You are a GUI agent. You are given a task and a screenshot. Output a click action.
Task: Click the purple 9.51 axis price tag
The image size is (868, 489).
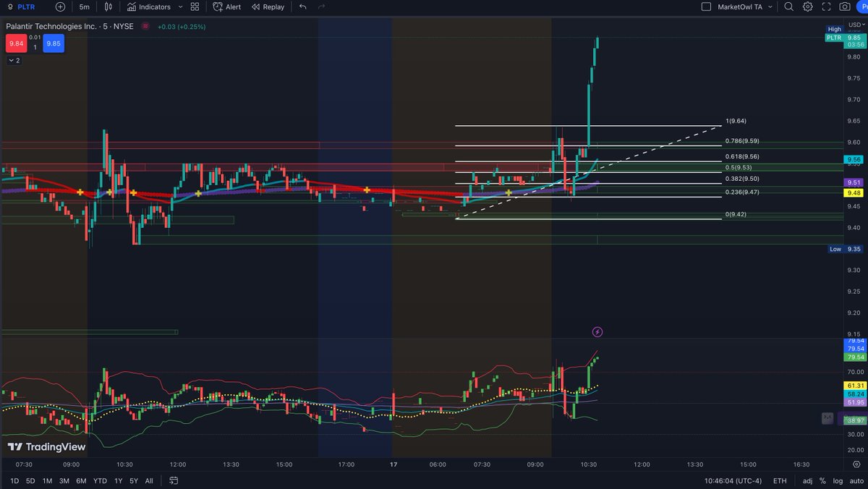(854, 183)
